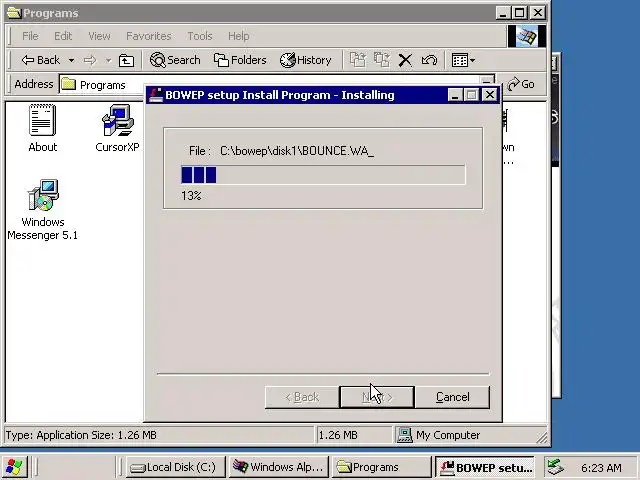This screenshot has width=640, height=480.
Task: Click the Start button on taskbar
Action: (x=15, y=467)
